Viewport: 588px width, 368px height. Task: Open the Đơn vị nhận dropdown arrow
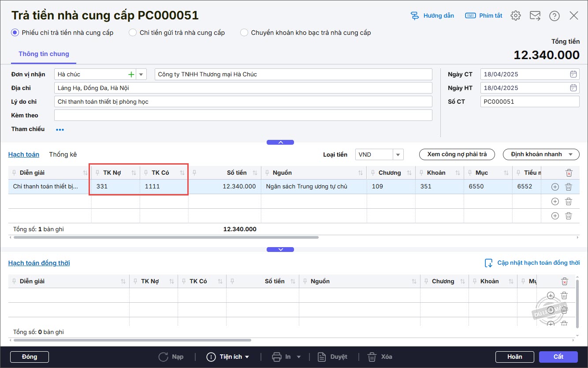(x=141, y=74)
